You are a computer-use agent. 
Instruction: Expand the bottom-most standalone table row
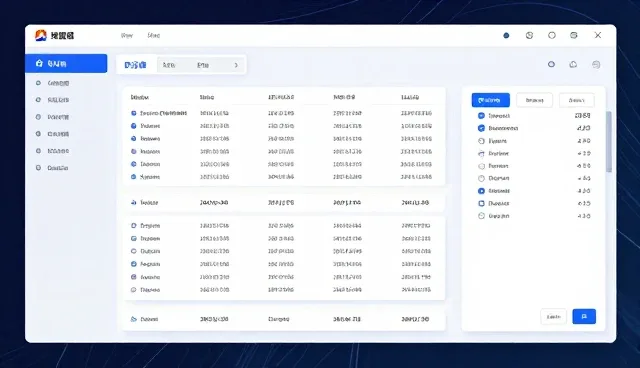pos(284,319)
